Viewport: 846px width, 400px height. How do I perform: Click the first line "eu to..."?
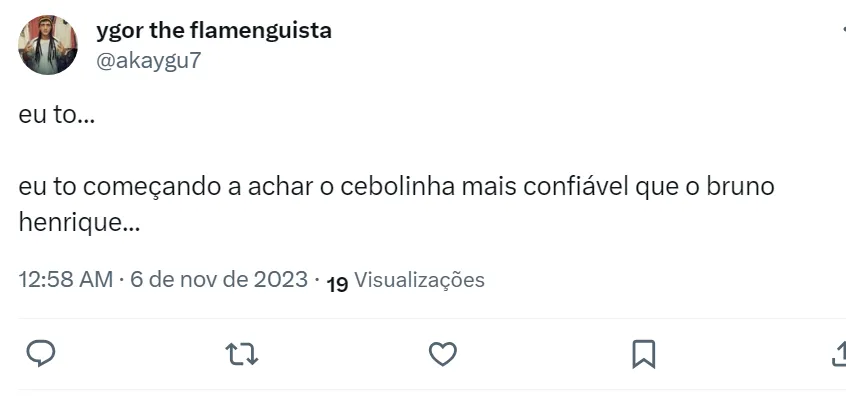tap(57, 115)
